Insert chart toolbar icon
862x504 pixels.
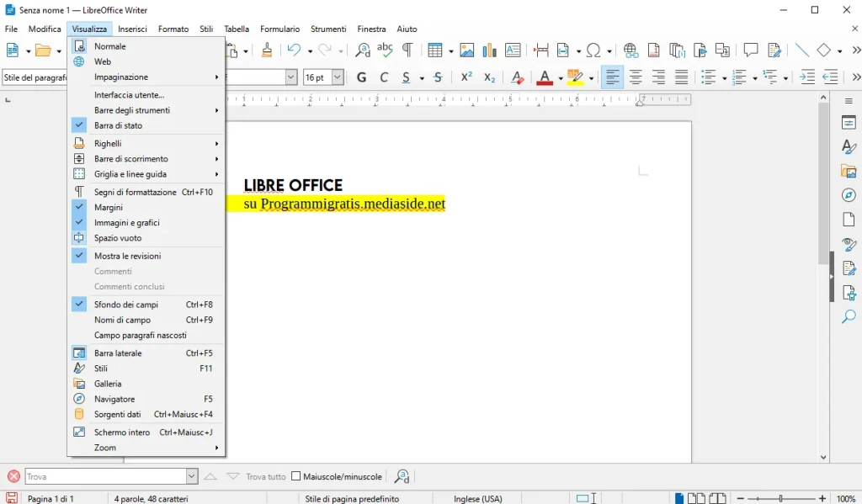(489, 50)
